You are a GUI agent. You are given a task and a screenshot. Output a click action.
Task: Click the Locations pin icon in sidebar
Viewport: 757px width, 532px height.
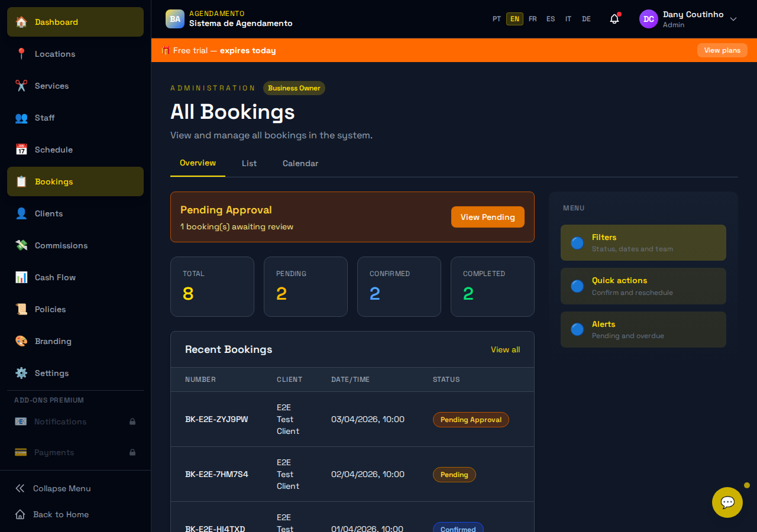tap(21, 54)
